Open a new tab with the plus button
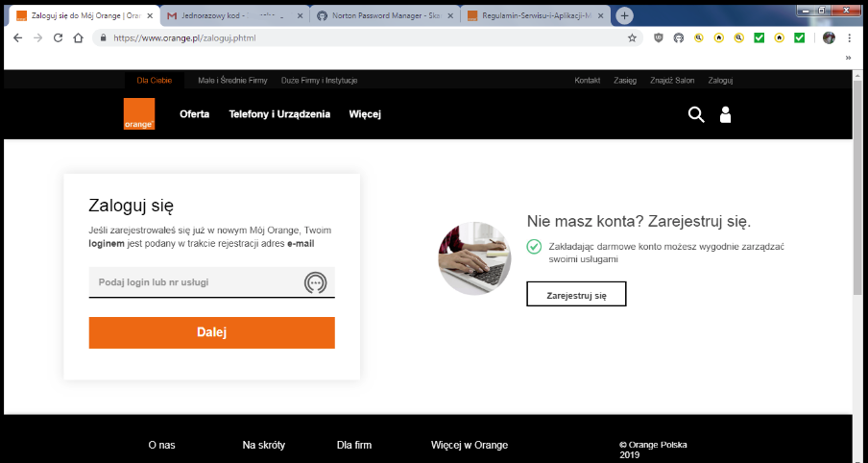 pos(624,16)
